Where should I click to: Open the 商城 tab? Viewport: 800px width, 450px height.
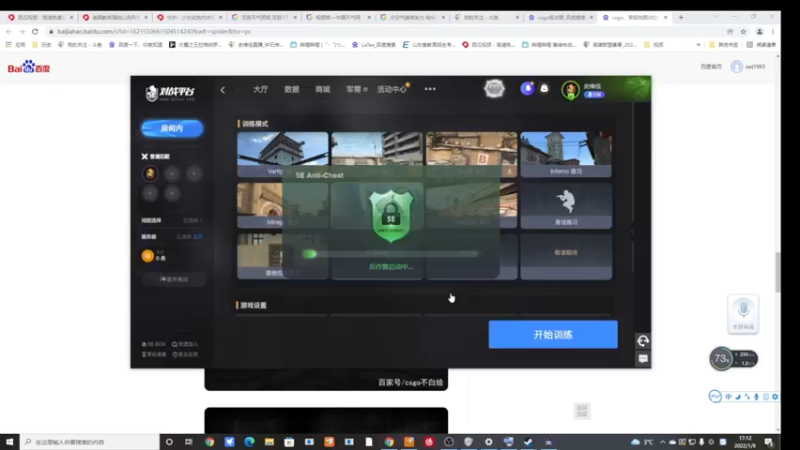(x=322, y=89)
